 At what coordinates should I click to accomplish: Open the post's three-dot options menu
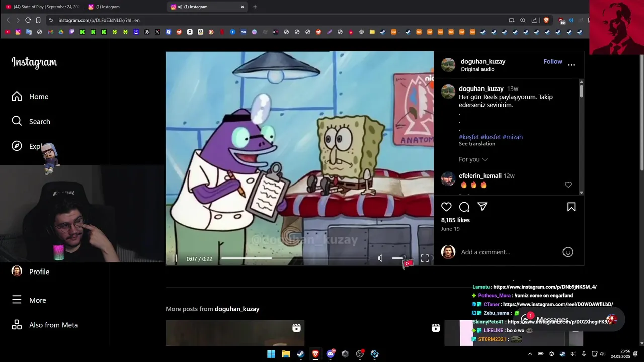tap(571, 65)
